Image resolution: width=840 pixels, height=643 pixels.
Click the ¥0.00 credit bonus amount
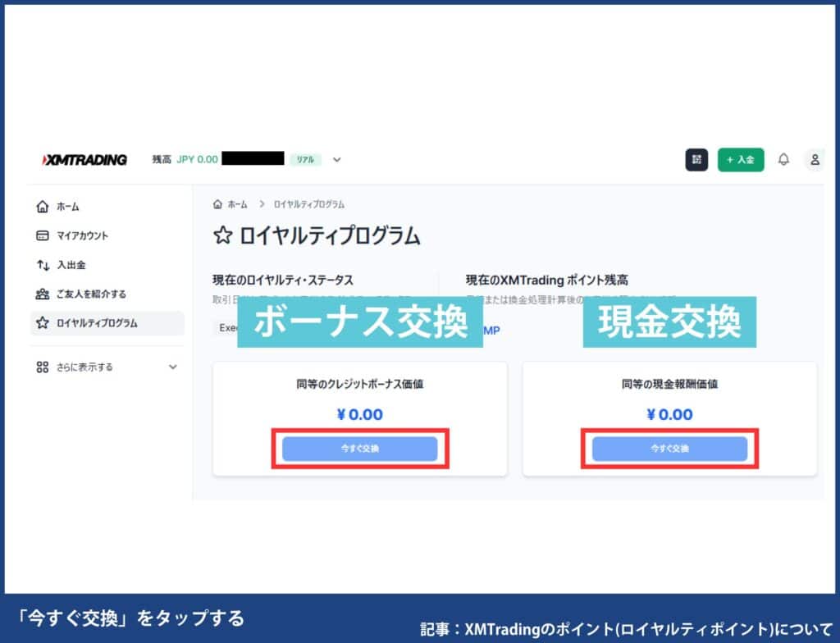(x=360, y=414)
